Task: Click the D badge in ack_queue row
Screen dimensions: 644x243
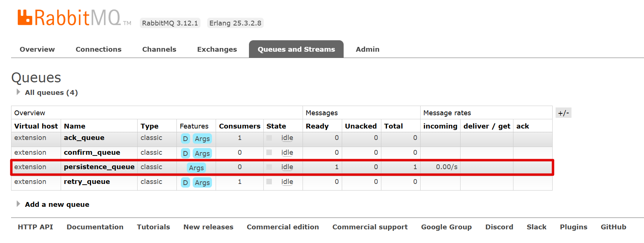Action: click(x=185, y=138)
